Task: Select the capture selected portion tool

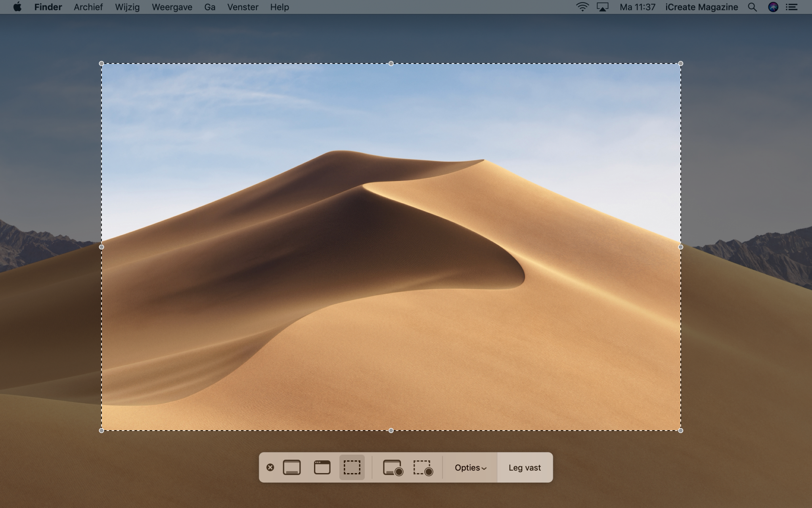Action: [352, 468]
